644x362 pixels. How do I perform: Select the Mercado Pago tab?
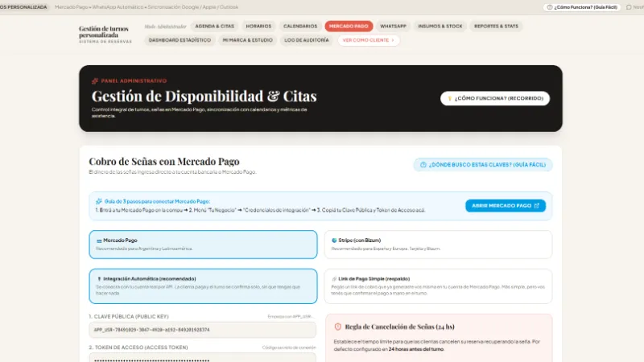click(x=349, y=27)
